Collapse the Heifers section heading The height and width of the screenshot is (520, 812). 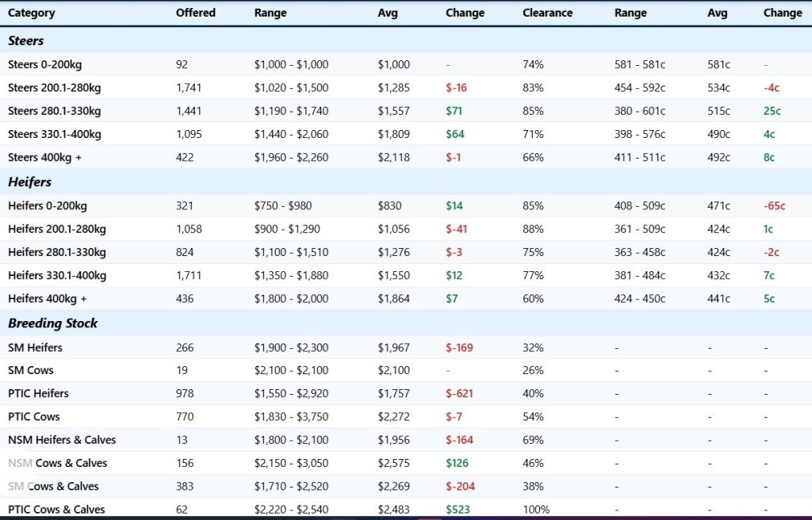(30, 182)
